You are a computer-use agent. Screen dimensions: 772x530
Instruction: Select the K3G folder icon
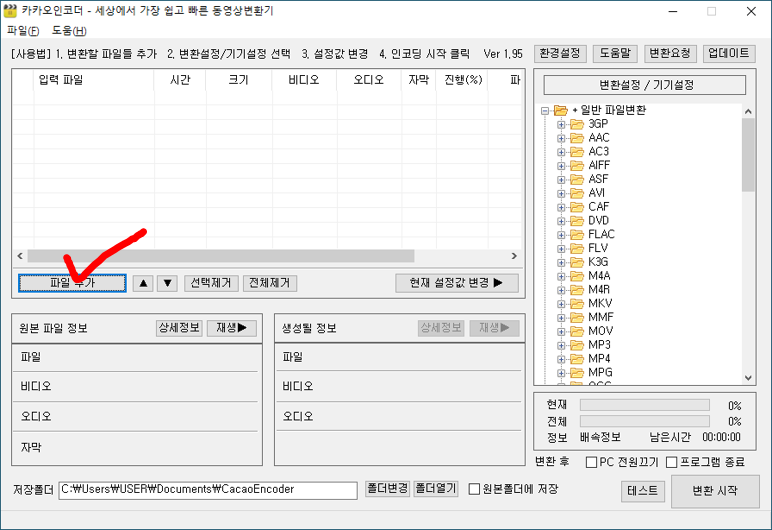(577, 262)
